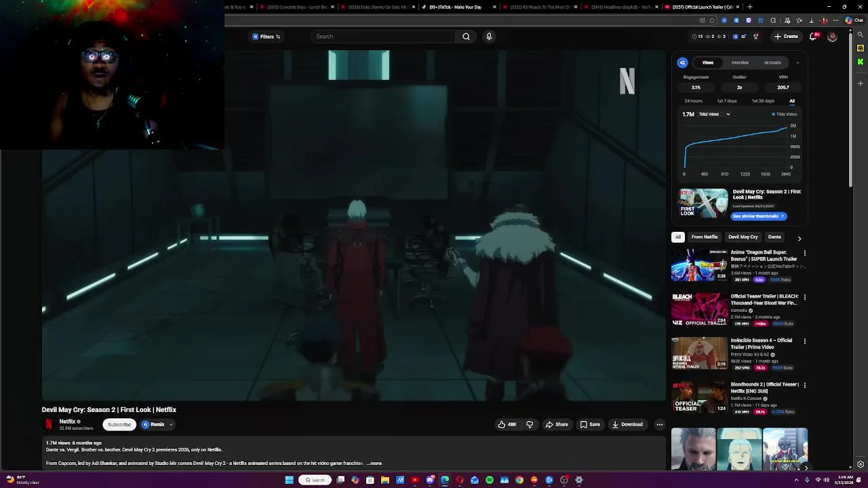868x488 pixels.
Task: Click the magnifier search button
Action: 466,37
